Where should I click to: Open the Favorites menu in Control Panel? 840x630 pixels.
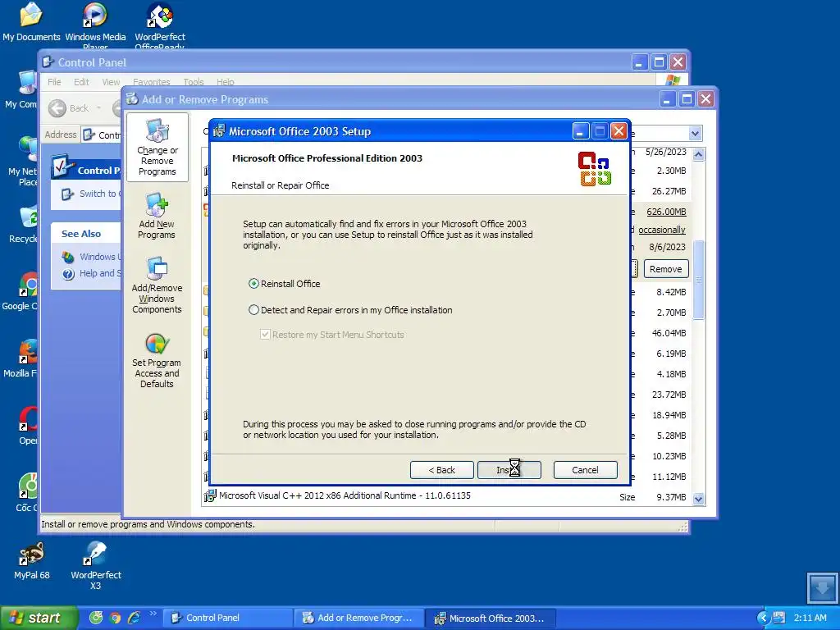click(x=151, y=82)
